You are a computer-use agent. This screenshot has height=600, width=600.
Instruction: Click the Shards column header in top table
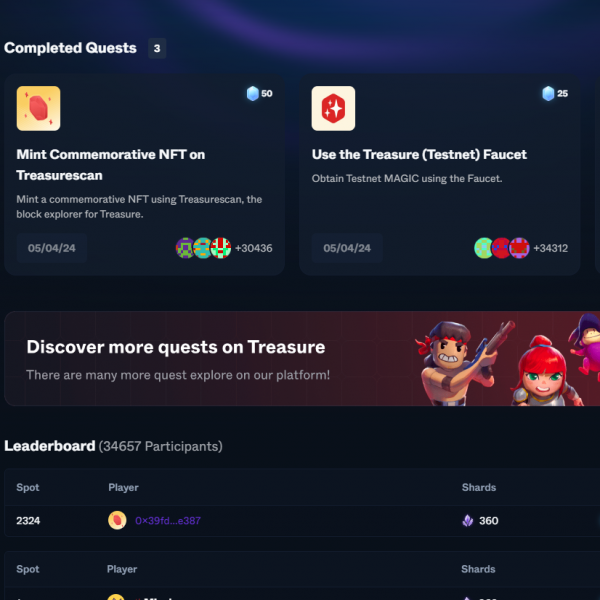click(x=479, y=487)
